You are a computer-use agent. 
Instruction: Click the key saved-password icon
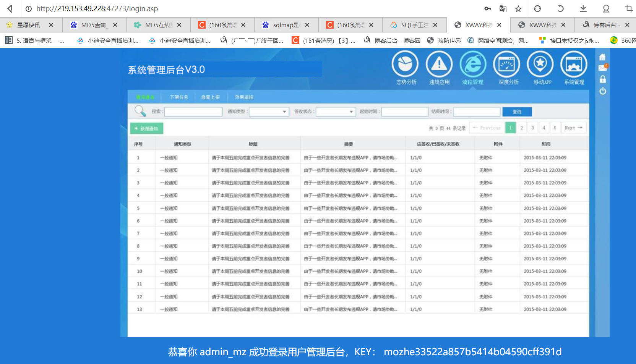tap(488, 8)
